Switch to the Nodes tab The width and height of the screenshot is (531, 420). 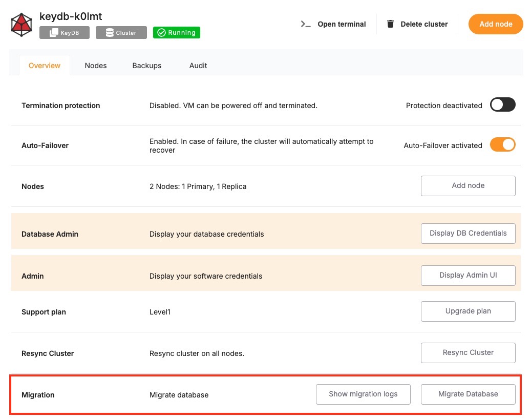coord(96,66)
